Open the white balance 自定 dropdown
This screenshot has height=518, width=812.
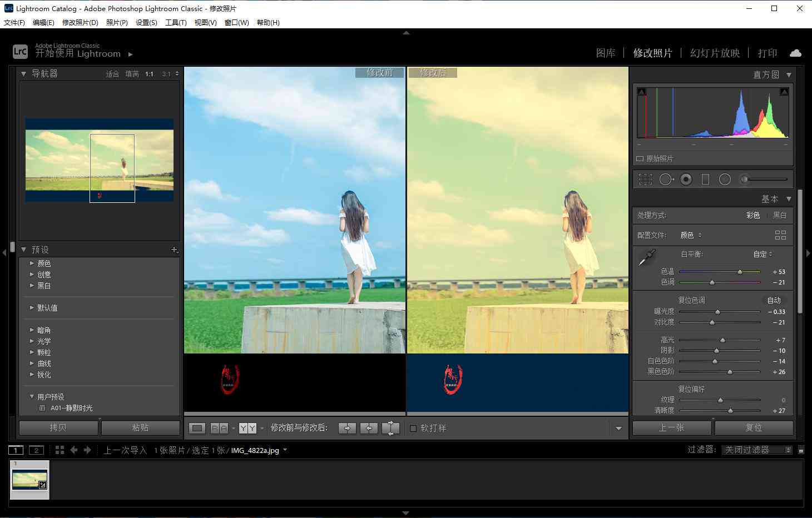pos(763,254)
